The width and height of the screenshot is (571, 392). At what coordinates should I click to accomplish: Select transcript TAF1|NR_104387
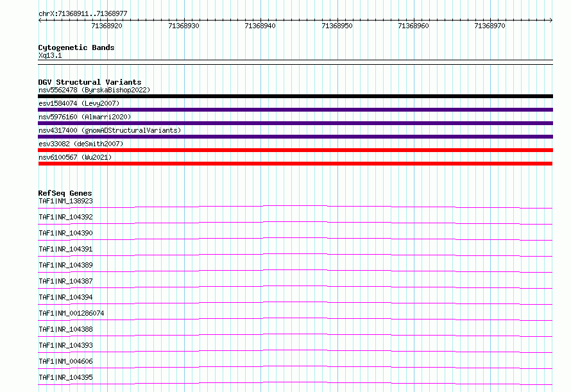point(65,281)
